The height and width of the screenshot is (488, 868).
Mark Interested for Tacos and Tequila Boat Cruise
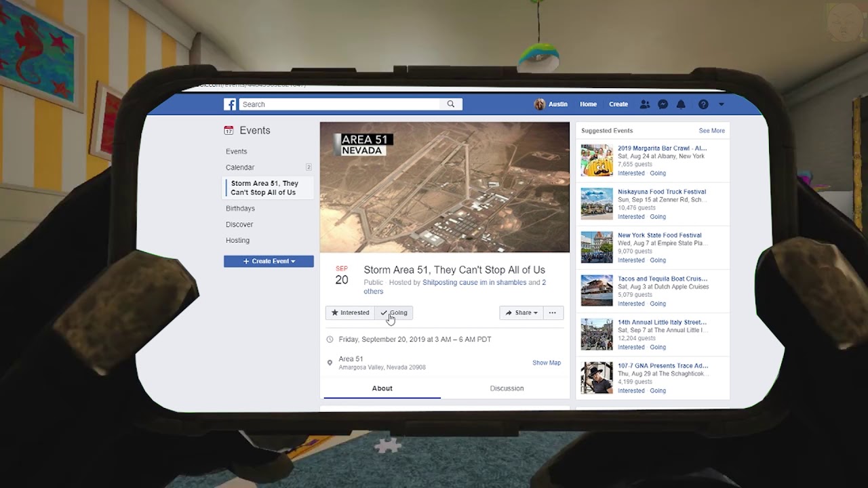(x=631, y=304)
